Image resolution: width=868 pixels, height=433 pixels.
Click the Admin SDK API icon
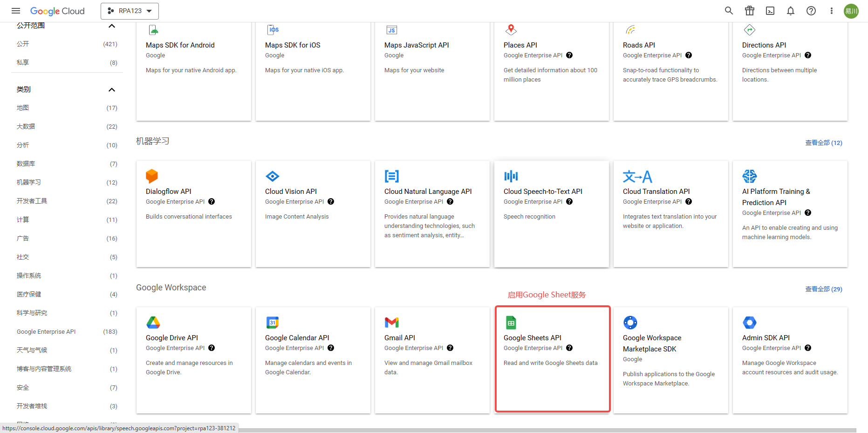tap(750, 322)
